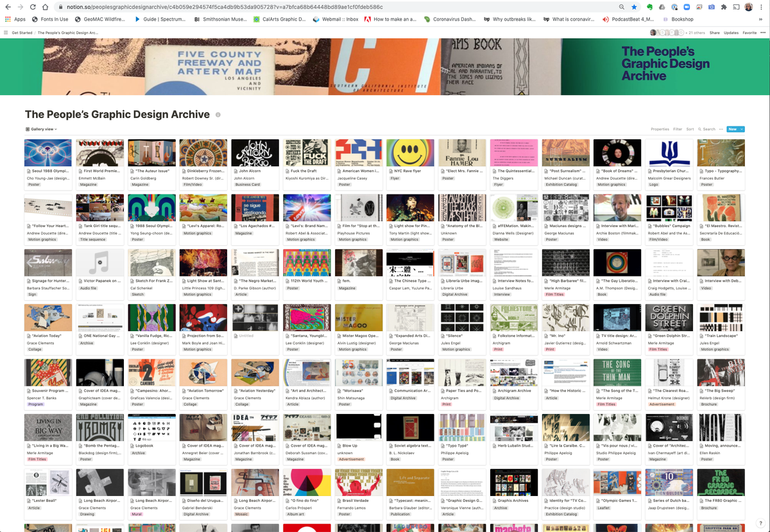Open Filter options
The image size is (770, 532).
678,129
